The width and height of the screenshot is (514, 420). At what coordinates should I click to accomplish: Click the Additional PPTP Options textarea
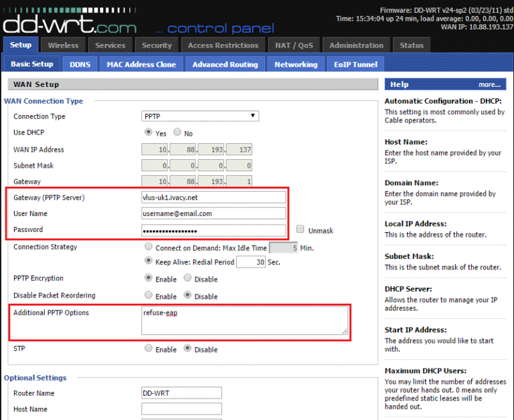tap(244, 320)
